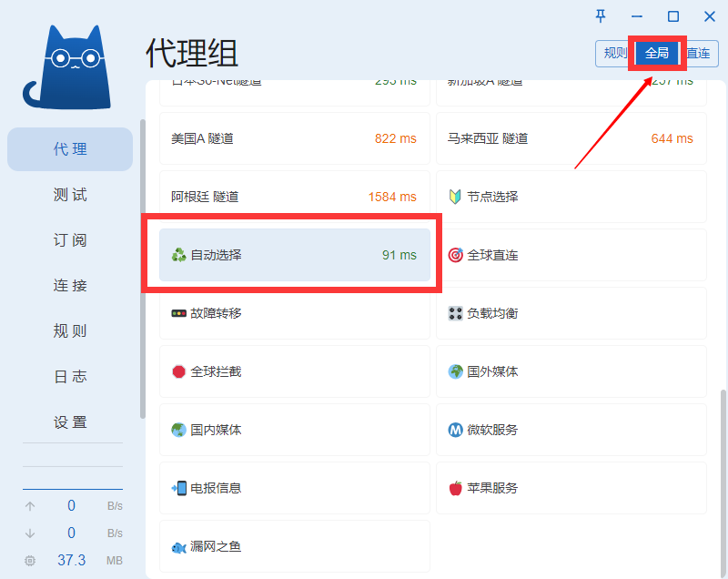This screenshot has width=728, height=579.
Task: Select the 美国A 隧道 proxy node
Action: 294,138
